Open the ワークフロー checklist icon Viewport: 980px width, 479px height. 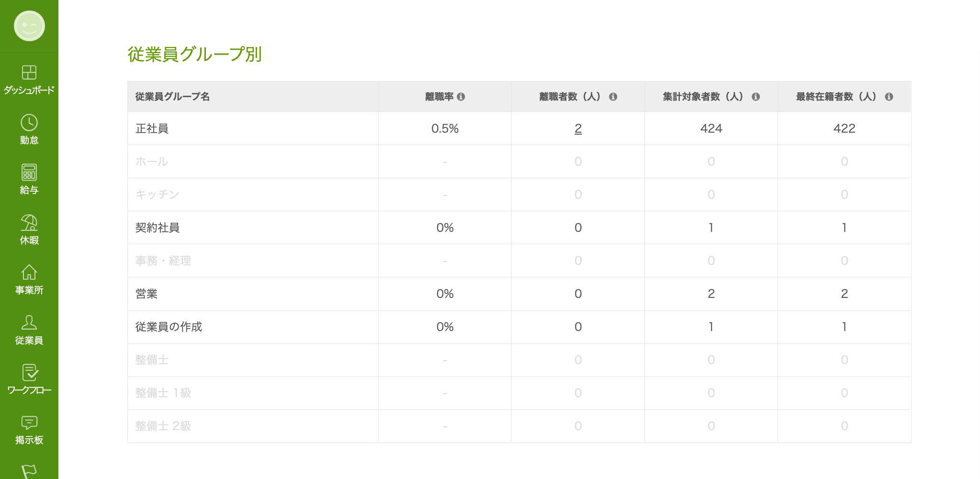coord(29,373)
